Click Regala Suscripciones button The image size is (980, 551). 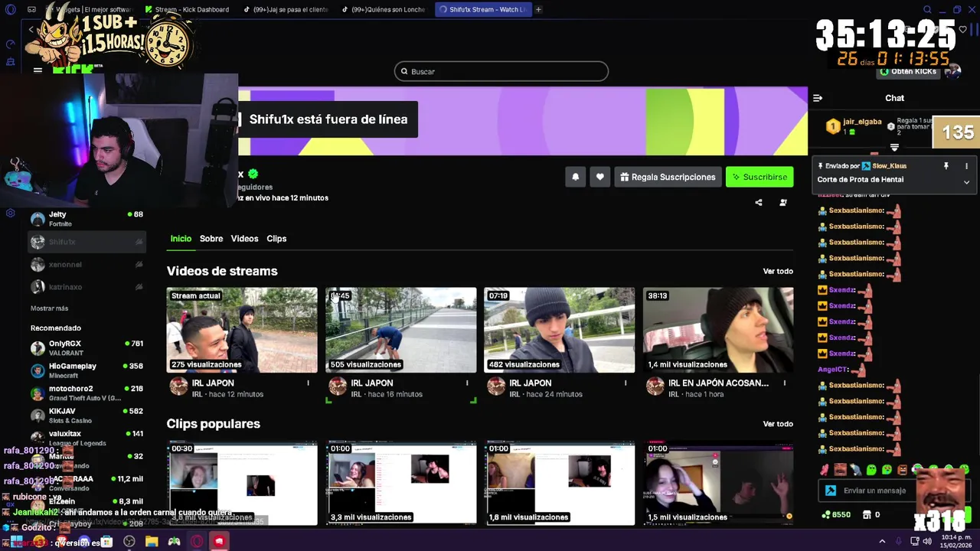click(x=668, y=177)
